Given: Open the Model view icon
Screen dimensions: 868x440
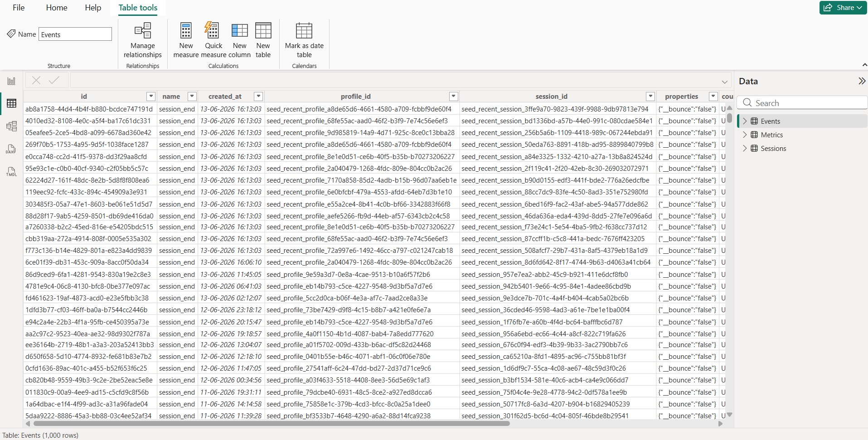Looking at the screenshot, I should tap(11, 126).
